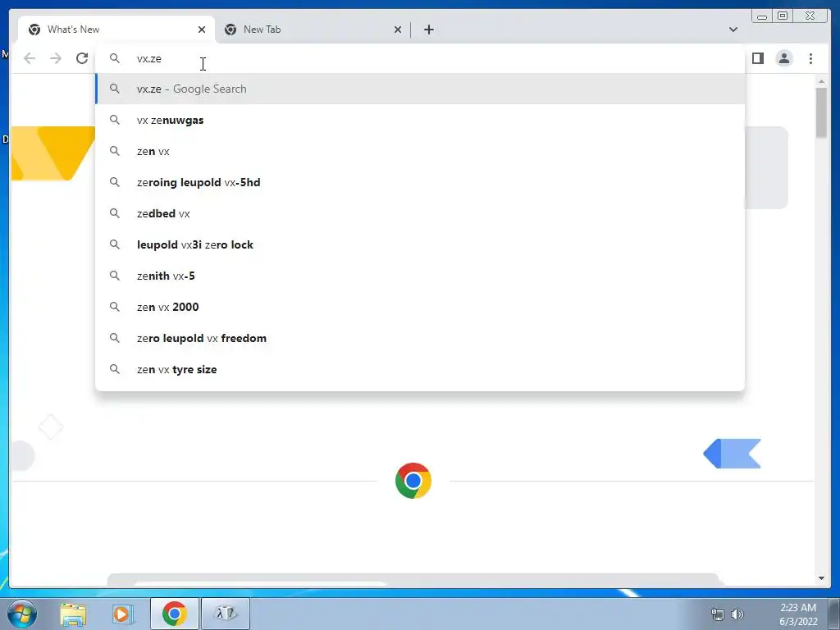Viewport: 840px width, 630px height.
Task: Select the 'vx zenuwgas' suggestion
Action: coord(420,120)
